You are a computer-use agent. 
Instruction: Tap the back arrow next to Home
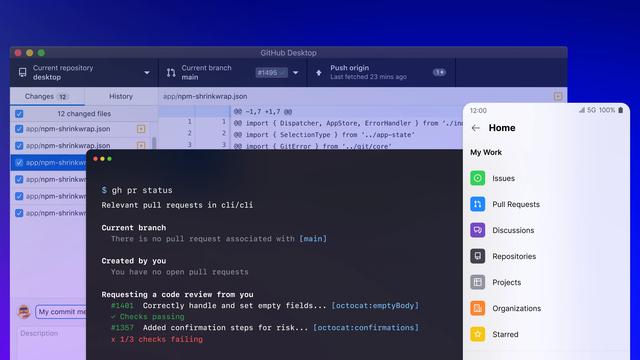pyautogui.click(x=476, y=128)
